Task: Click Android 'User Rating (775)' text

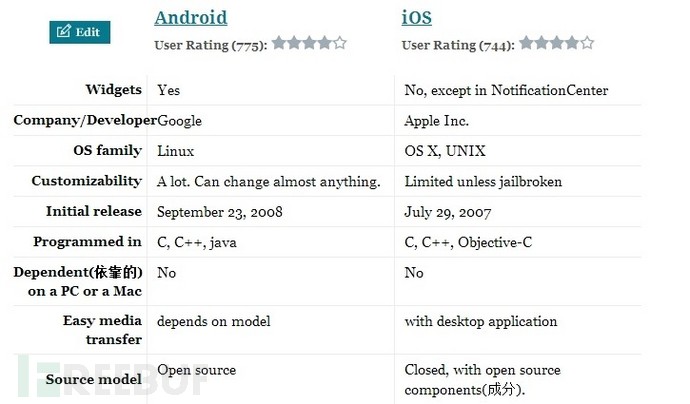Action: (x=210, y=45)
